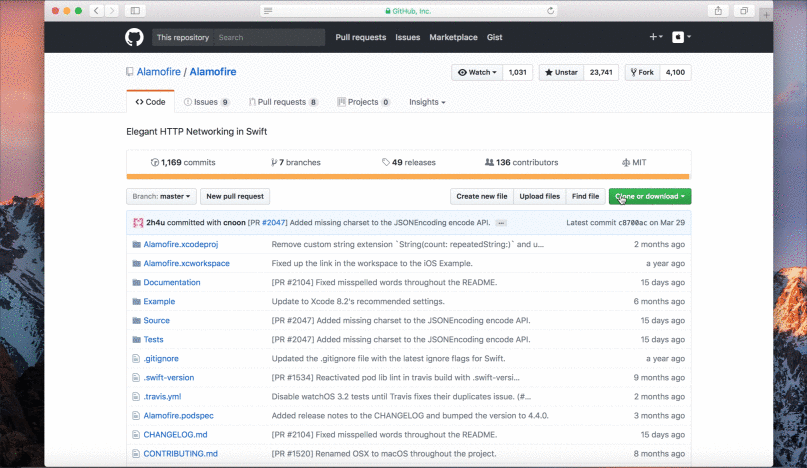Toggle Unstar on the repository
The image size is (807, 468).
point(562,73)
